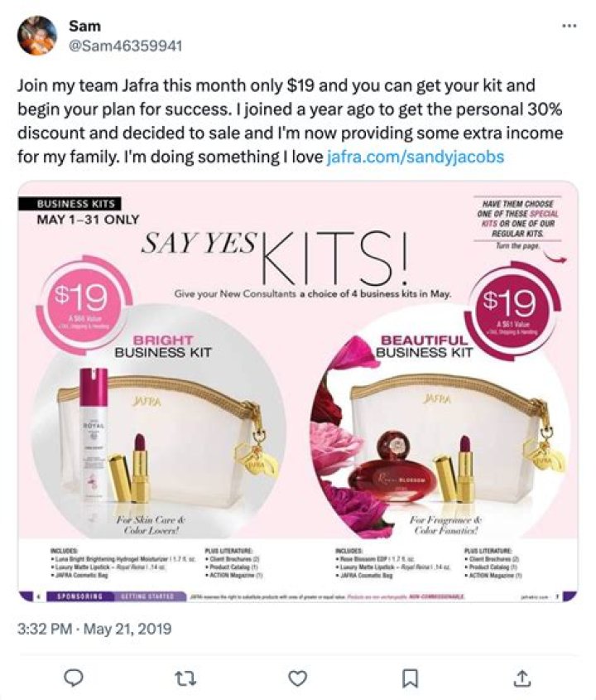This screenshot has height=700, width=596.
Task: Open Sam's profile avatar picture
Action: [37, 36]
